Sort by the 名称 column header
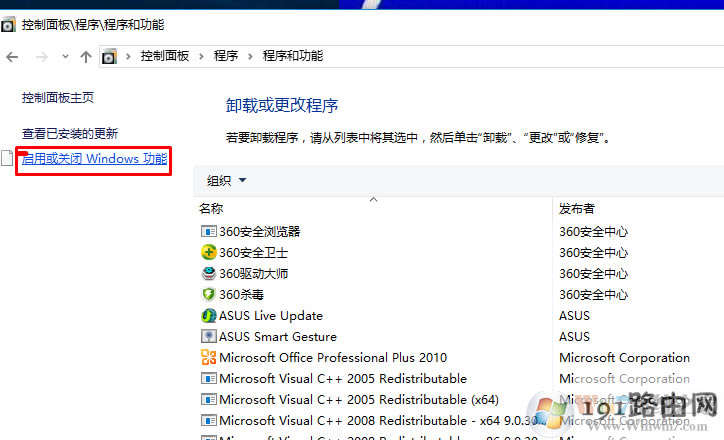Image resolution: width=724 pixels, height=440 pixels. tap(211, 209)
